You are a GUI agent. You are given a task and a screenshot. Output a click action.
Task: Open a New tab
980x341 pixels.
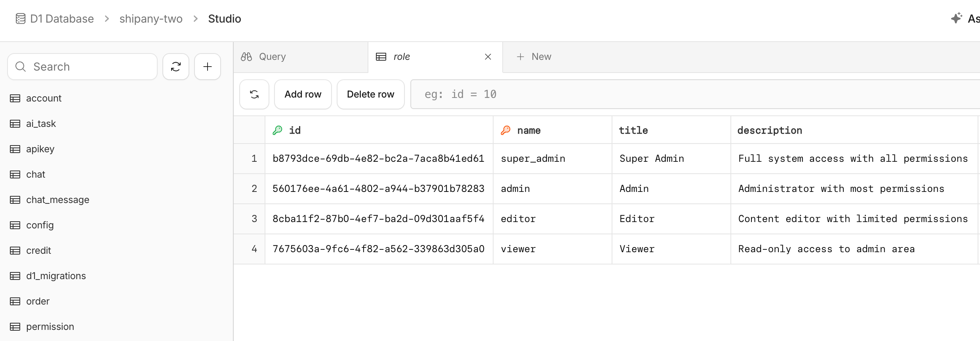534,57
